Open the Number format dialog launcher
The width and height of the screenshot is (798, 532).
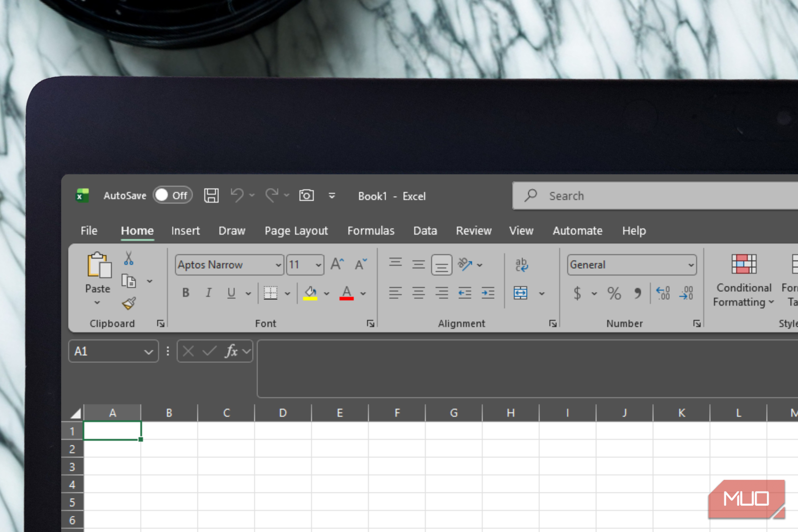pos(697,324)
